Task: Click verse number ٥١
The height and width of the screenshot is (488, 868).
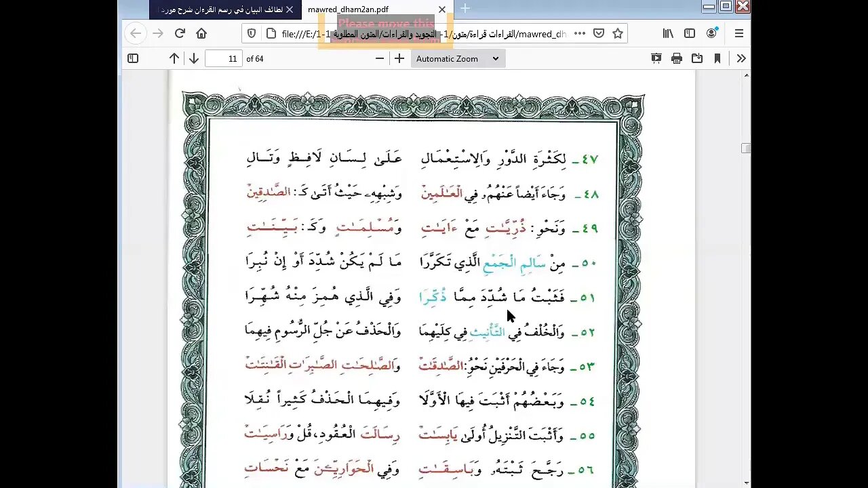Action: point(588,298)
